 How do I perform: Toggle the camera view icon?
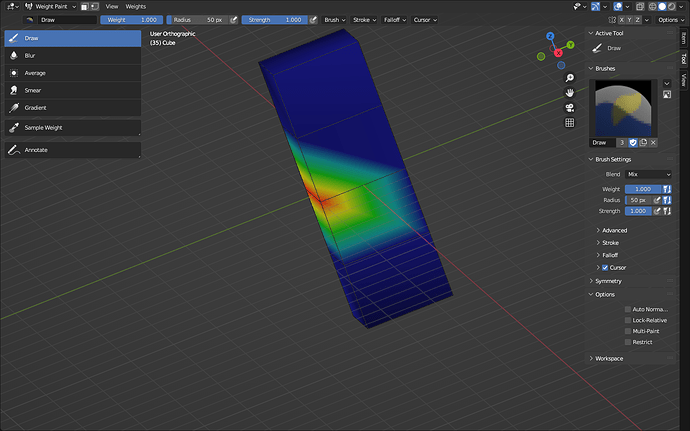pos(569,108)
